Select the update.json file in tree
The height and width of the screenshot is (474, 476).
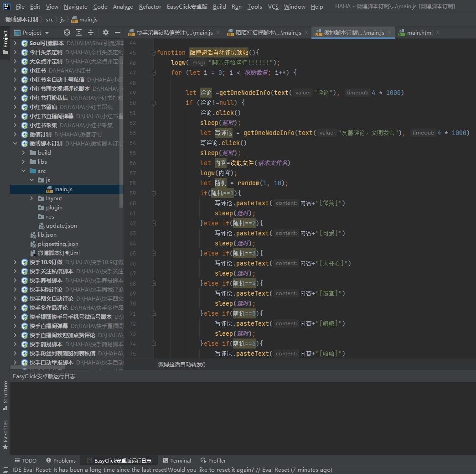tap(58, 226)
